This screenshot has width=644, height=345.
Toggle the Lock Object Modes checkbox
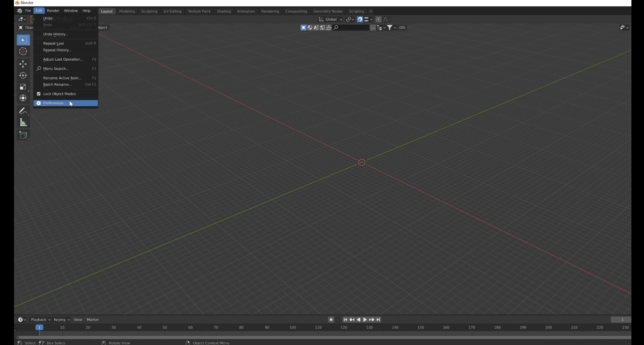(39, 94)
